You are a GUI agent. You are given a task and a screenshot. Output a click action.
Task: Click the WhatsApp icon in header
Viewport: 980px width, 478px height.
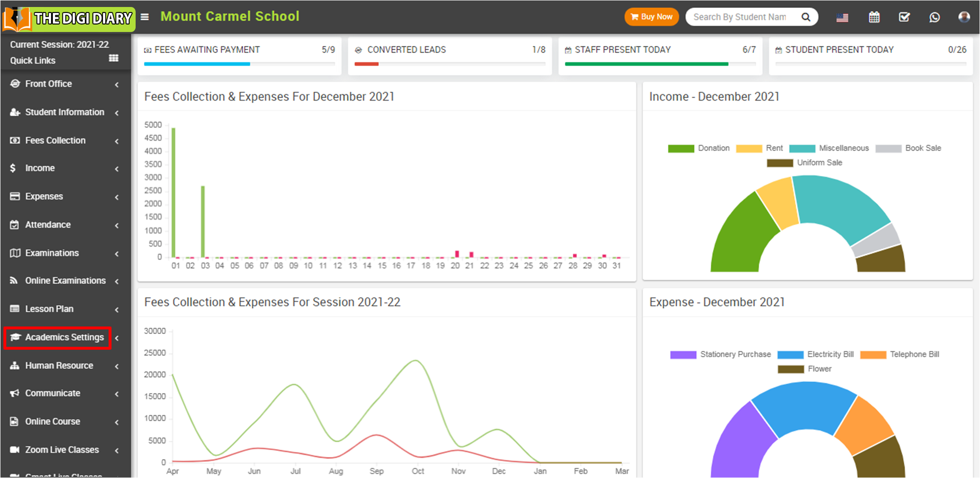[934, 17]
